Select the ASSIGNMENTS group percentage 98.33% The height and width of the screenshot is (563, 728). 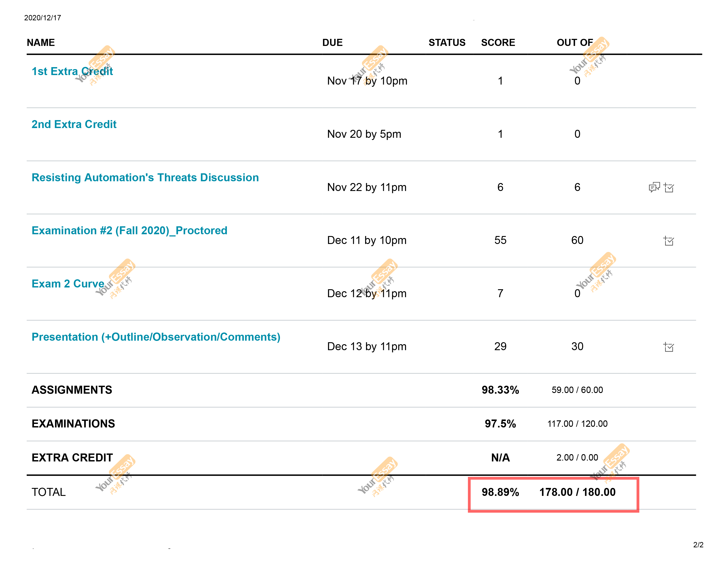500,390
